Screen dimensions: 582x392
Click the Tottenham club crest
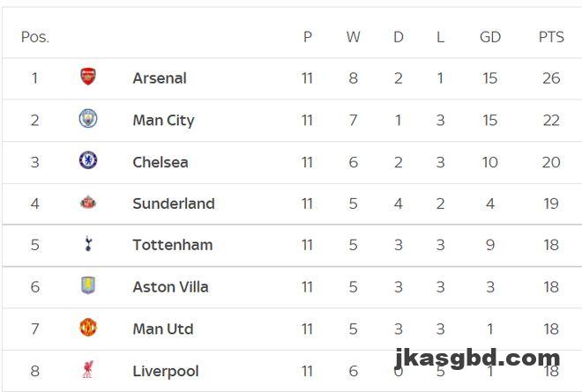tap(87, 245)
